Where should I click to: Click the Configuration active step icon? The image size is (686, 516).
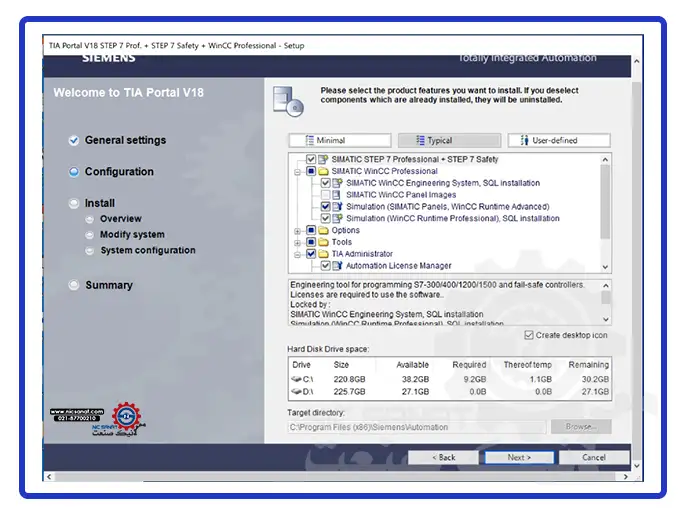click(x=74, y=172)
